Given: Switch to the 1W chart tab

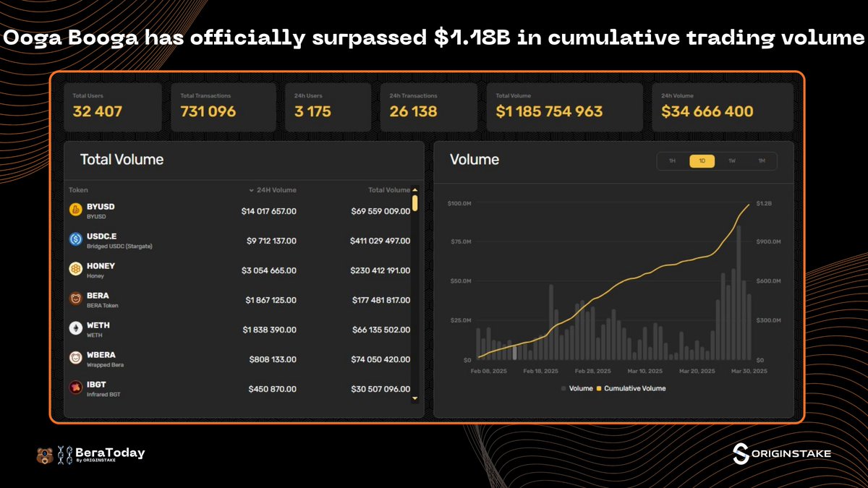Looking at the screenshot, I should click(732, 160).
